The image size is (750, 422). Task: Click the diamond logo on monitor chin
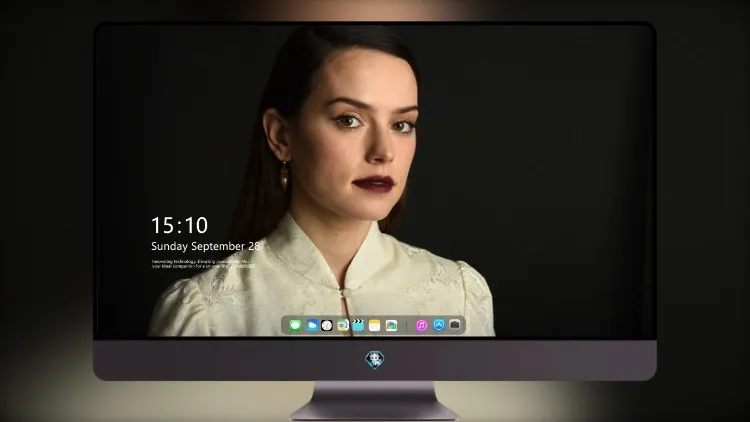pos(375,360)
